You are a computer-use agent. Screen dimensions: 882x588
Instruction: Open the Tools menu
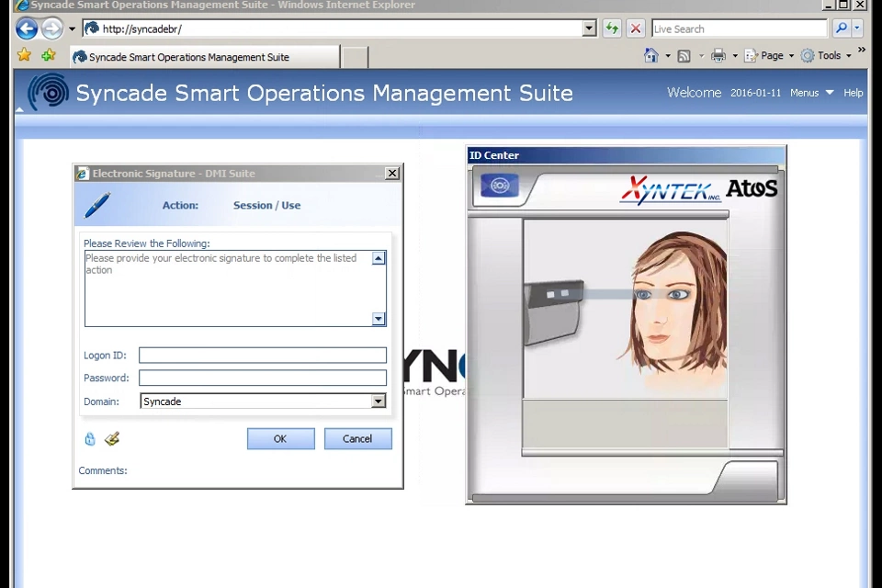[827, 56]
